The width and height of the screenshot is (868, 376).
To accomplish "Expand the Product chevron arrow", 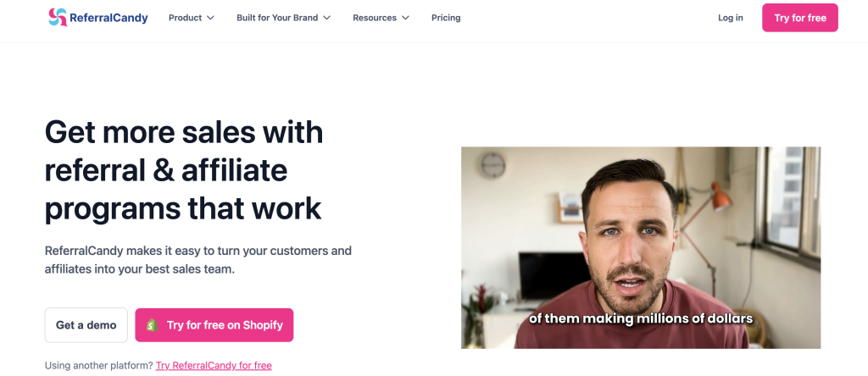I will [x=210, y=18].
